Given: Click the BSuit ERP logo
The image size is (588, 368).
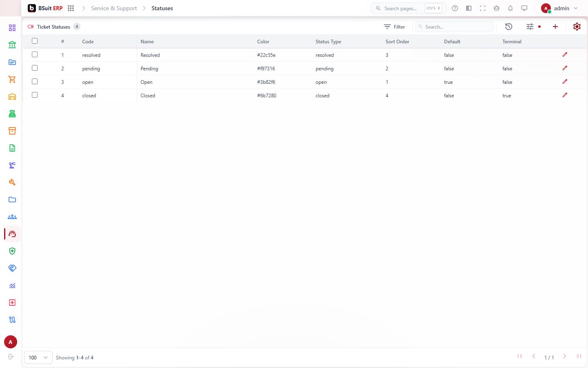Looking at the screenshot, I should [45, 8].
